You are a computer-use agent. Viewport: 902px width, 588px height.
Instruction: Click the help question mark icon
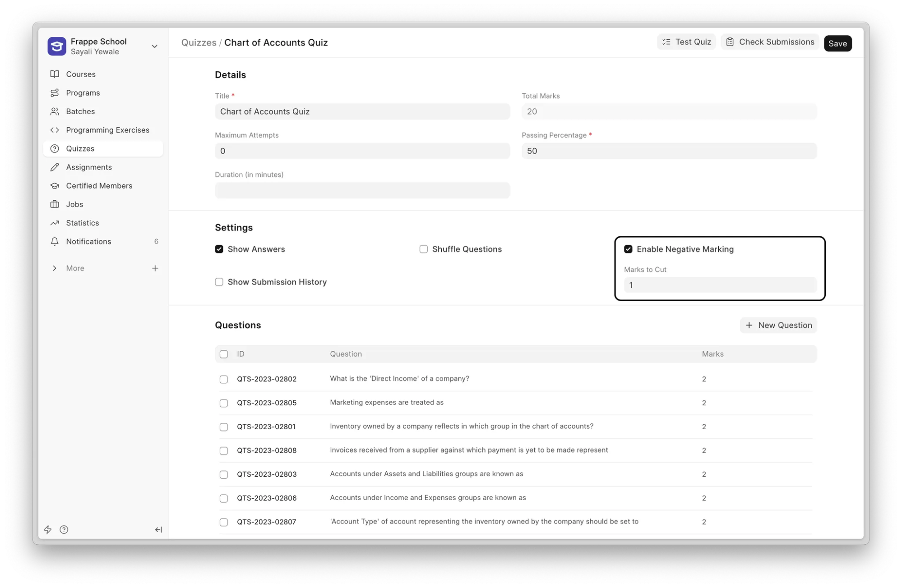pos(64,529)
